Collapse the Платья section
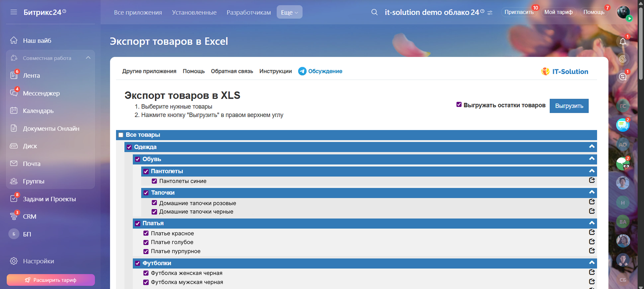 pos(592,223)
